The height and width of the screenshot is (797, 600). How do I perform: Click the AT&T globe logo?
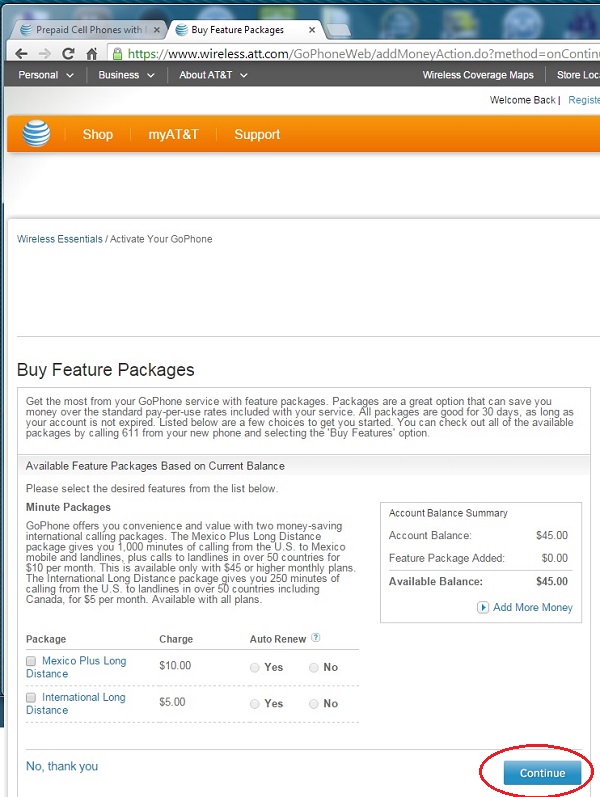tap(36, 134)
